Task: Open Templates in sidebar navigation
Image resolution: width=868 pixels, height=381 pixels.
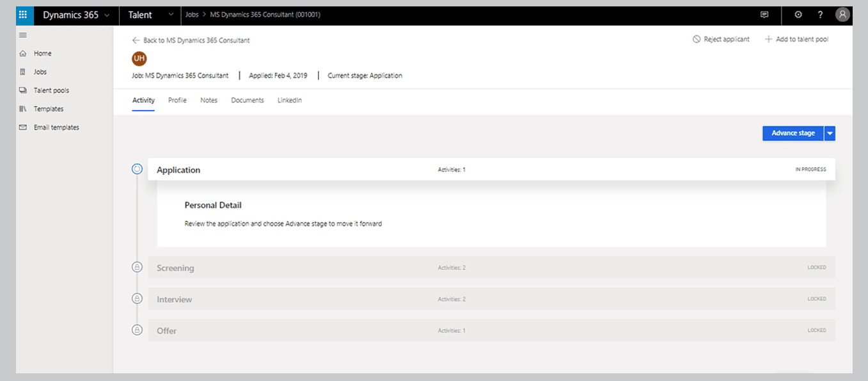Action: pyautogui.click(x=49, y=109)
